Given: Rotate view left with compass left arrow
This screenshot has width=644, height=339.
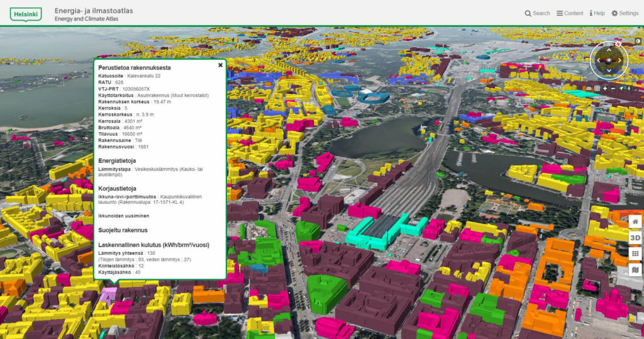Looking at the screenshot, I should click(599, 60).
